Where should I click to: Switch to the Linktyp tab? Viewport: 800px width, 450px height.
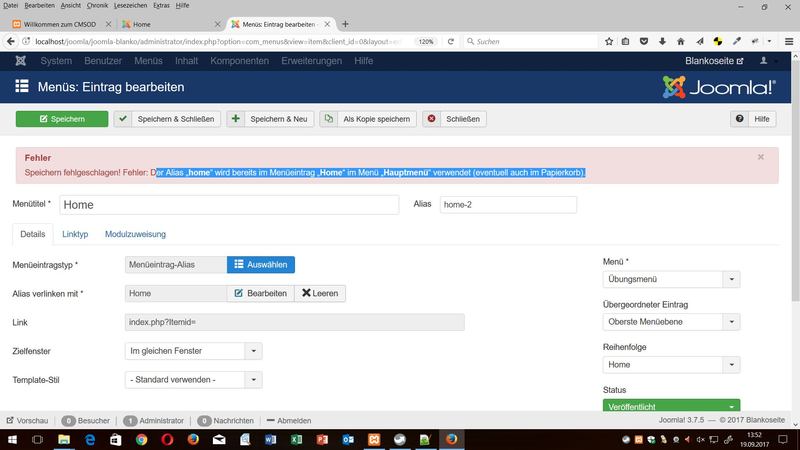point(75,234)
